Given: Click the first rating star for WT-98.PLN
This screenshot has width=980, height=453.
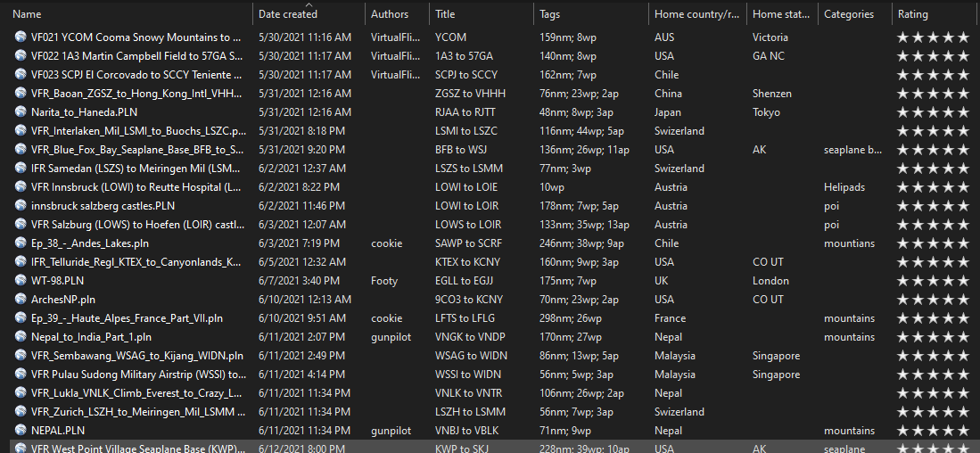Looking at the screenshot, I should coord(903,281).
